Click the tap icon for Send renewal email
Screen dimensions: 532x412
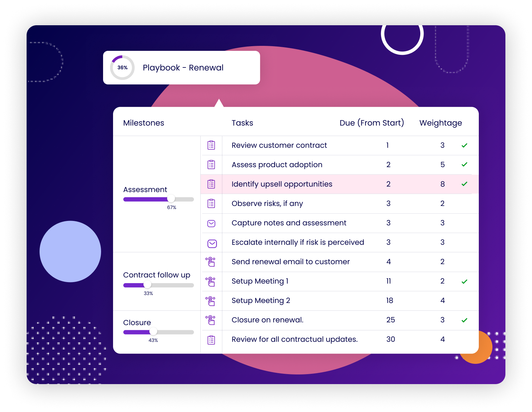click(211, 262)
